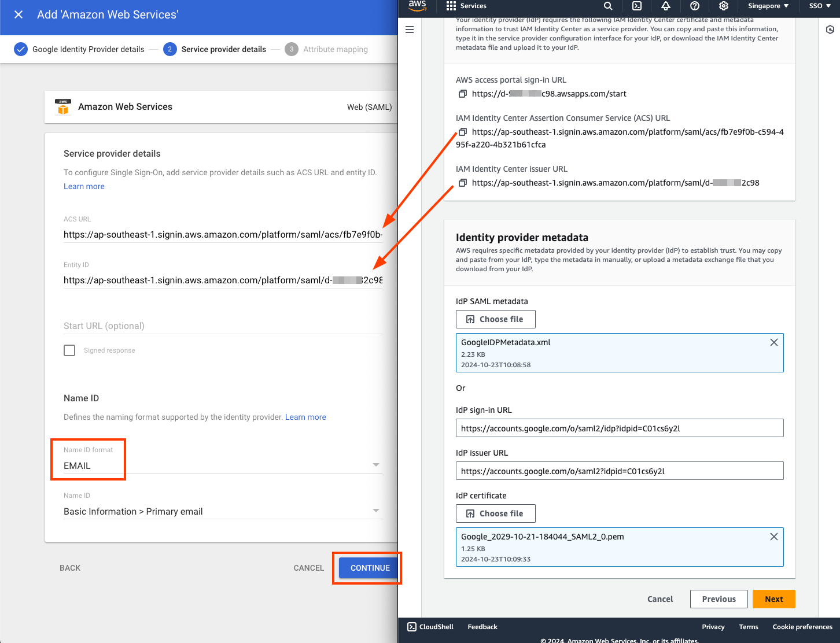Focus the IdP issuer URL field
840x643 pixels.
(x=620, y=471)
